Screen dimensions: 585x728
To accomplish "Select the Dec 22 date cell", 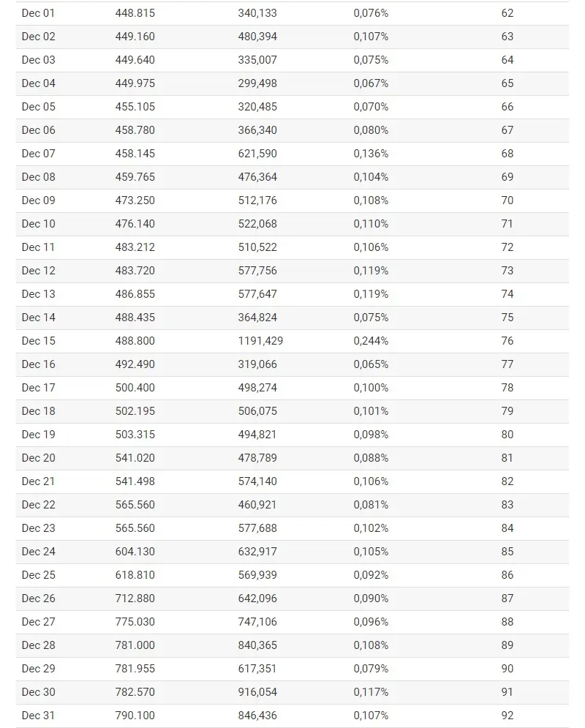I will (38, 504).
